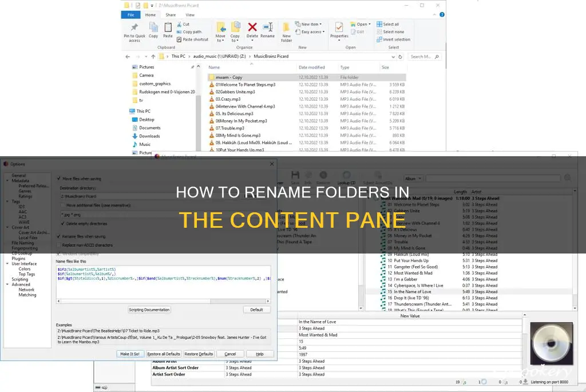Screen dimensions: 586x392
Task: Toggle Move files when saving checkbox
Action: pos(59,179)
